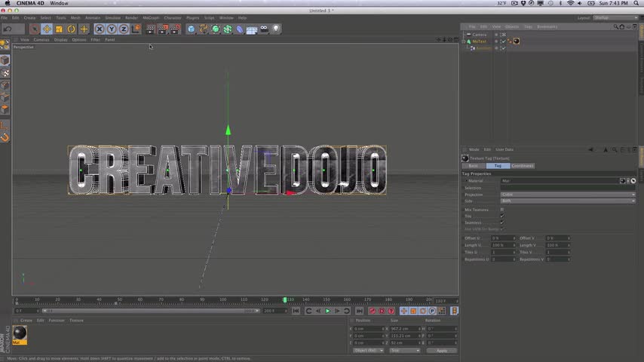Open the Side dropdown
This screenshot has height=362, width=644.
568,201
